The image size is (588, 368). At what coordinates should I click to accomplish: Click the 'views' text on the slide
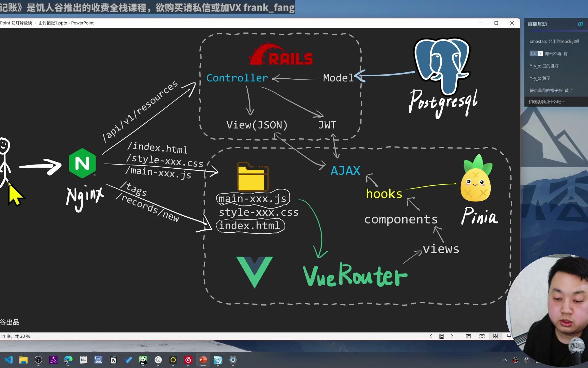[441, 249]
